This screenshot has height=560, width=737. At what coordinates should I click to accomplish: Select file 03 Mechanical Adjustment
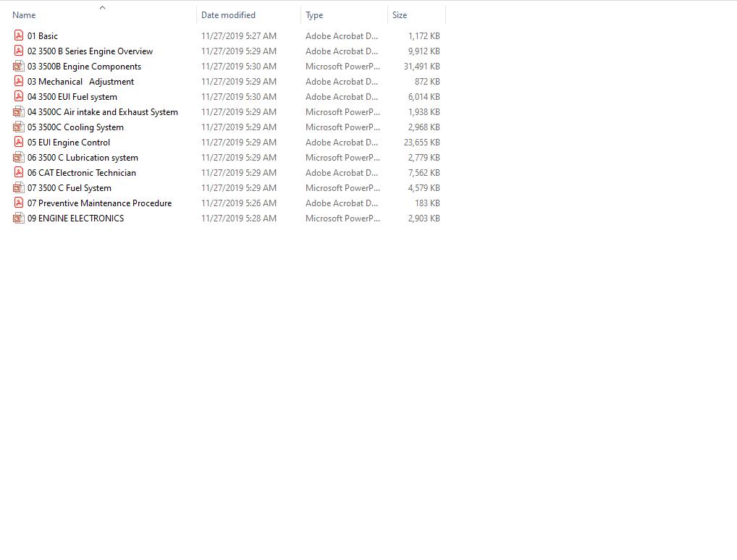pos(80,81)
